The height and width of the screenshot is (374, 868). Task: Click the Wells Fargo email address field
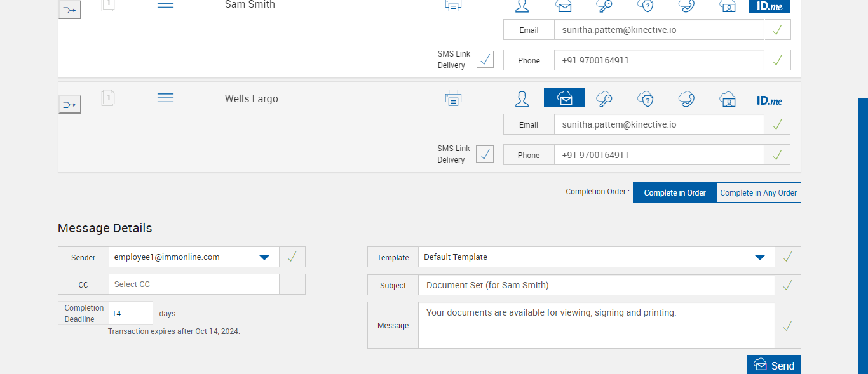658,124
